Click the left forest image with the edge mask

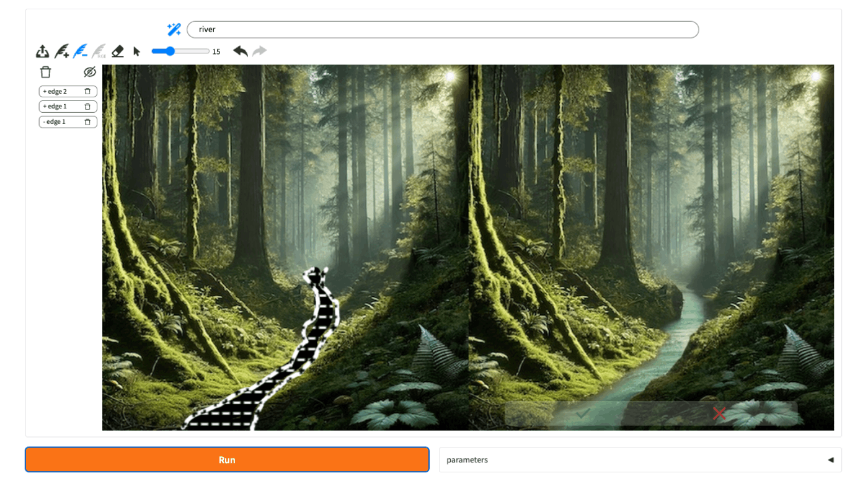285,247
